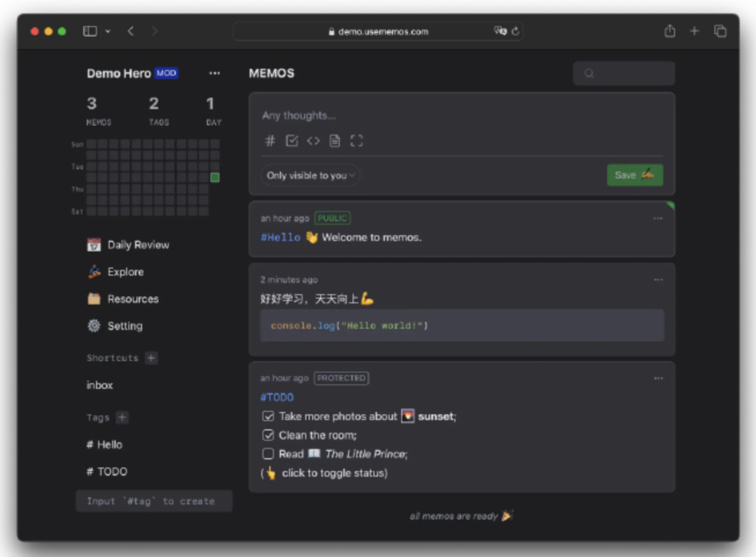Open the more options menu on the PUBLIC memo
This screenshot has width=756, height=557.
point(658,218)
